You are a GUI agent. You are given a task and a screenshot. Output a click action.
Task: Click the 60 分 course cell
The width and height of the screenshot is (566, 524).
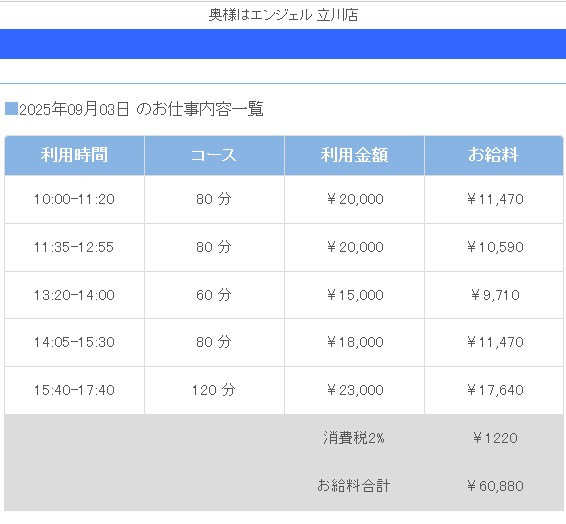click(x=214, y=295)
